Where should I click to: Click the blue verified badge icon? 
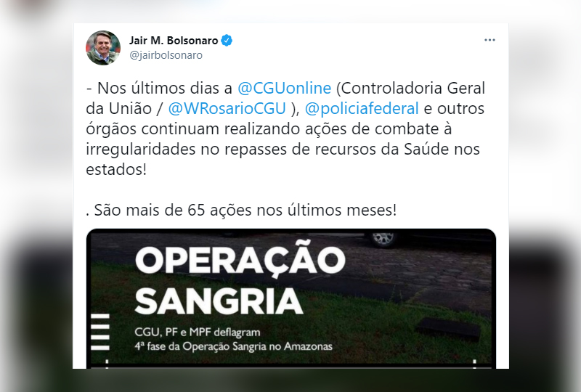(x=227, y=41)
